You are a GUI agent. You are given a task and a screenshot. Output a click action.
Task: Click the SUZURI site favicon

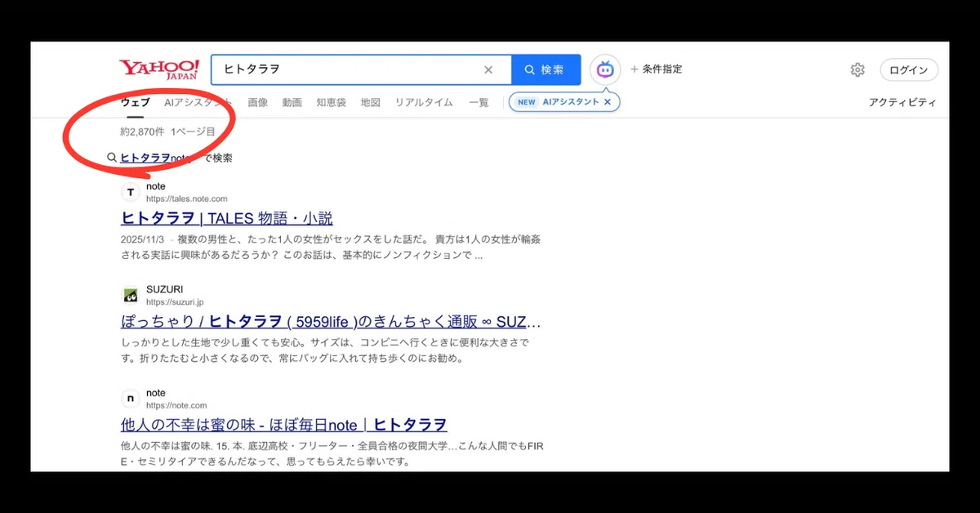(131, 295)
